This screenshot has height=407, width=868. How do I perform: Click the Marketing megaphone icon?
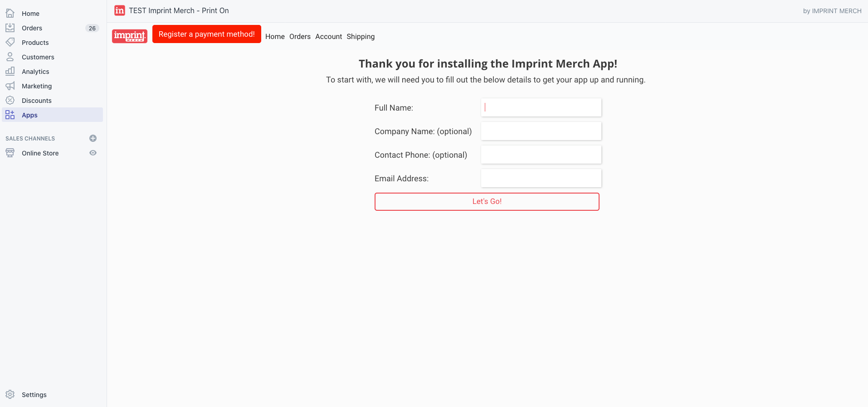point(10,86)
